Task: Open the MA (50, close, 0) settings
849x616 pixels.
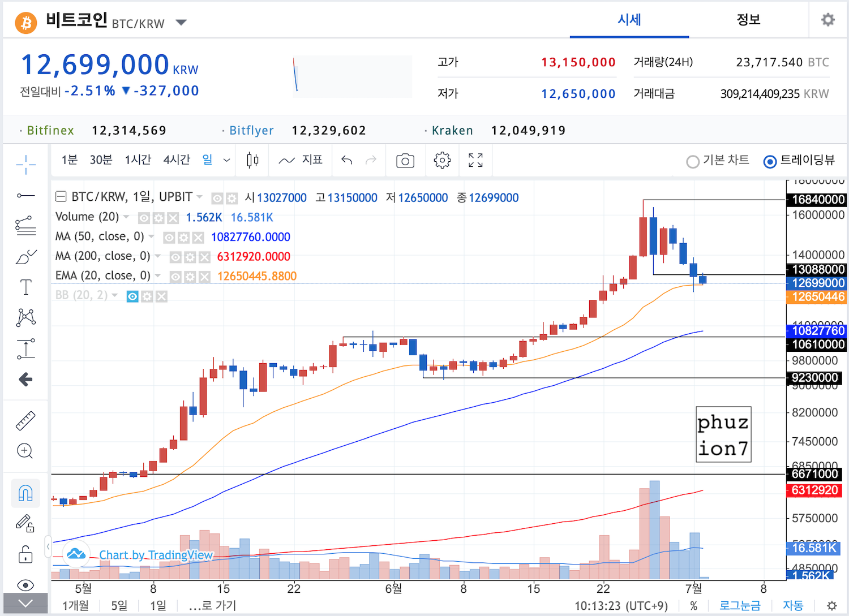Action: pos(183,238)
